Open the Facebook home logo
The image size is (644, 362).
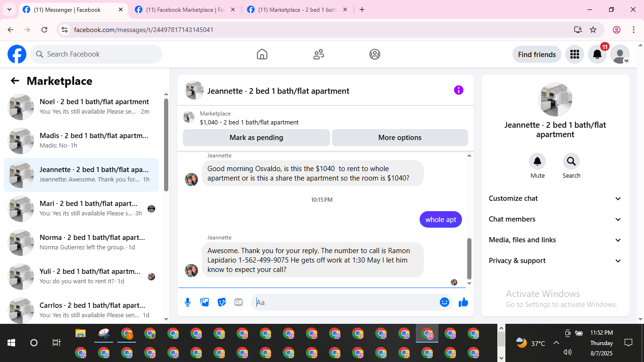coord(17,54)
